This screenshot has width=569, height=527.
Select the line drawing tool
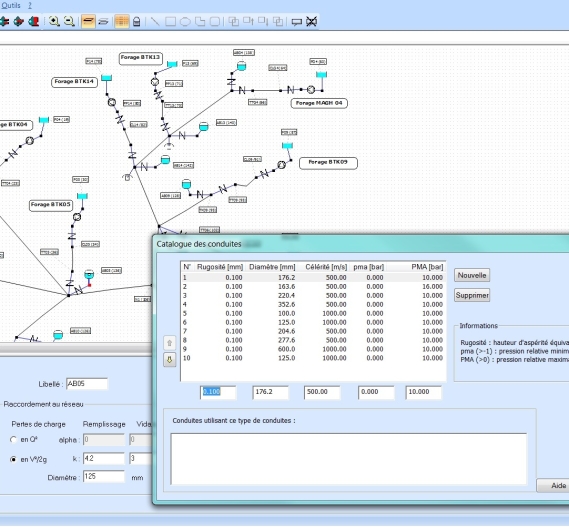(155, 21)
